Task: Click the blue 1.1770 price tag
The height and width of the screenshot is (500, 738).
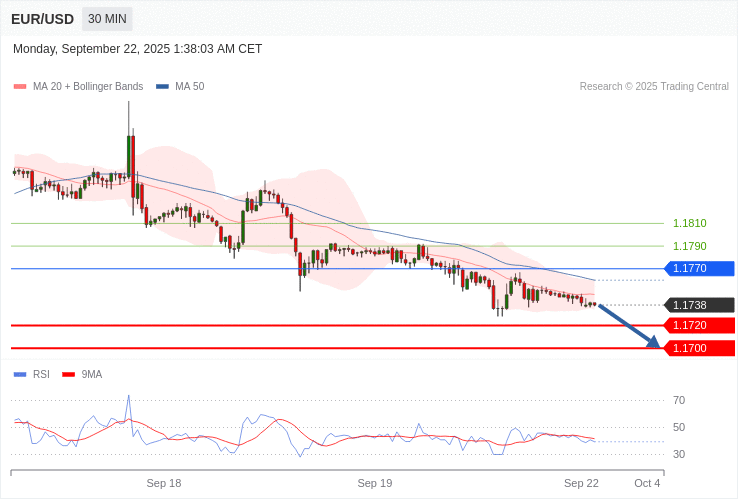Action: click(699, 268)
